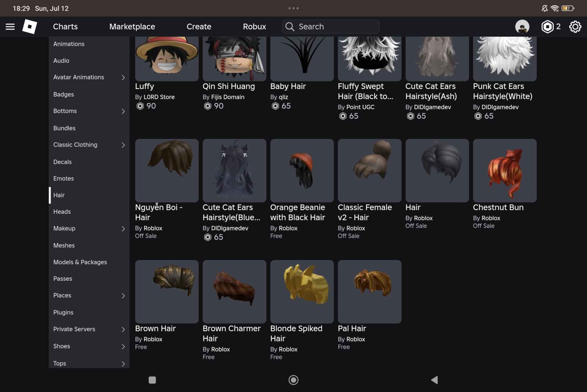The width and height of the screenshot is (587, 392).
Task: Open the Pal Hair thumbnail
Action: pos(369,291)
